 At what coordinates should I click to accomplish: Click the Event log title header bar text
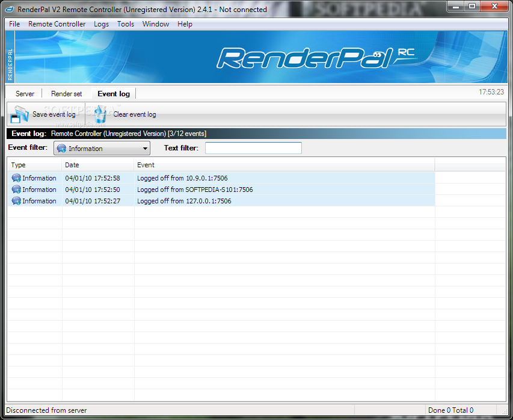click(109, 134)
